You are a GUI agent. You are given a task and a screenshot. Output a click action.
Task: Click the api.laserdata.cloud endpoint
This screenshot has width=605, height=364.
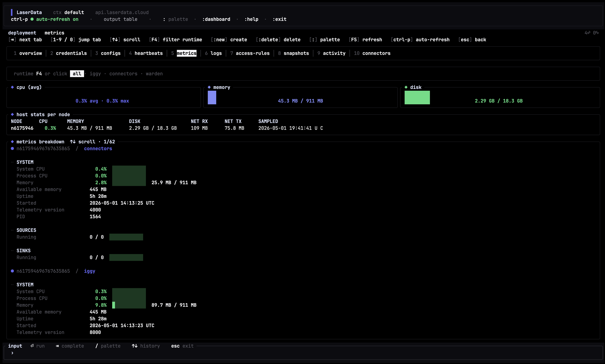coord(122,12)
